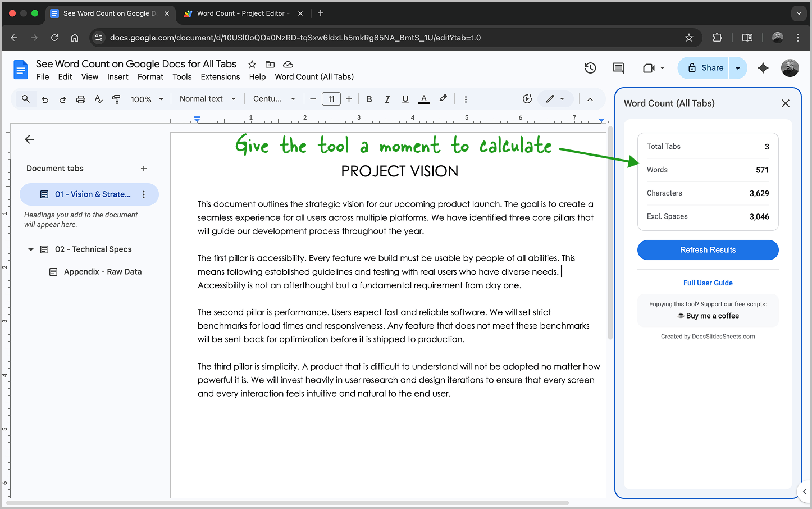
Task: Open the zoom level dropdown
Action: [146, 99]
